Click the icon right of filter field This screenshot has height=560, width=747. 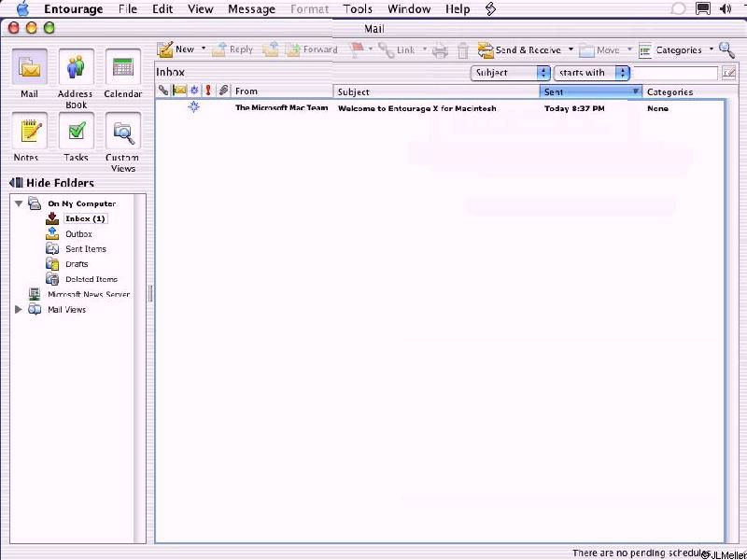(729, 73)
